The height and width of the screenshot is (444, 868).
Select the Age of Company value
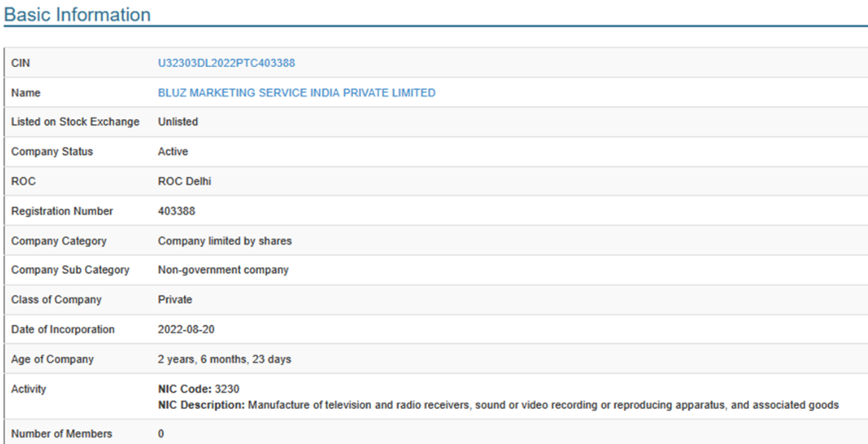coord(224,359)
